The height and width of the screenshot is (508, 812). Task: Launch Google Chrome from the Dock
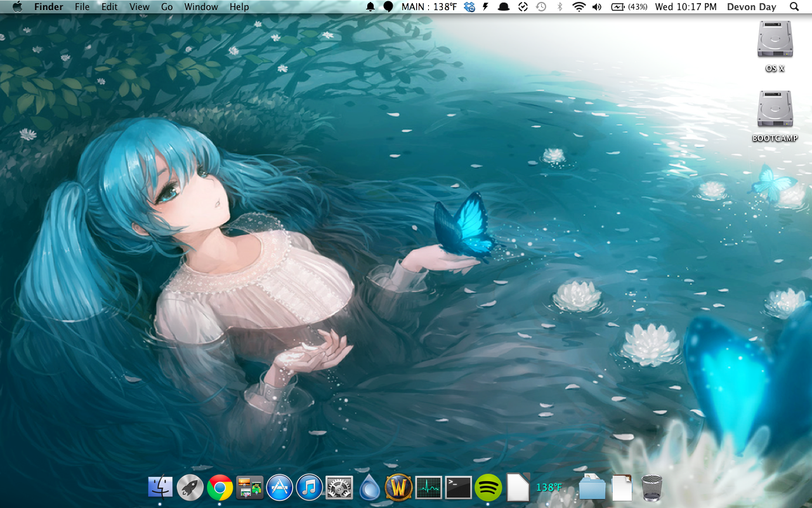219,488
